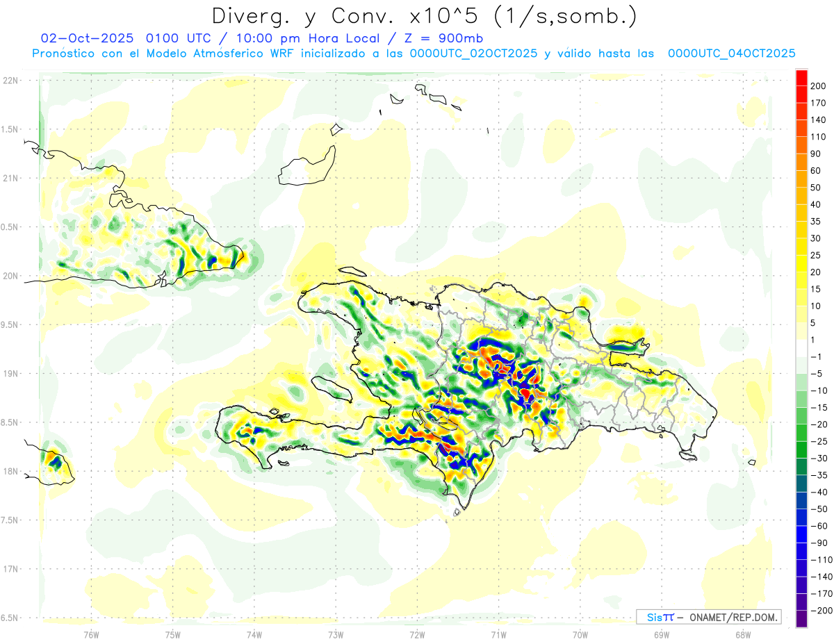Click latitude label '21N'

(10, 178)
